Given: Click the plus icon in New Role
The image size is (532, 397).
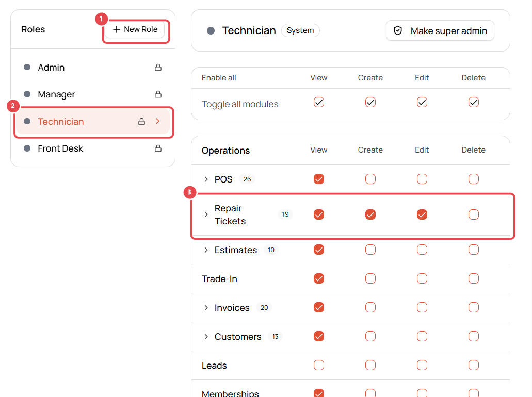Looking at the screenshot, I should click(117, 29).
